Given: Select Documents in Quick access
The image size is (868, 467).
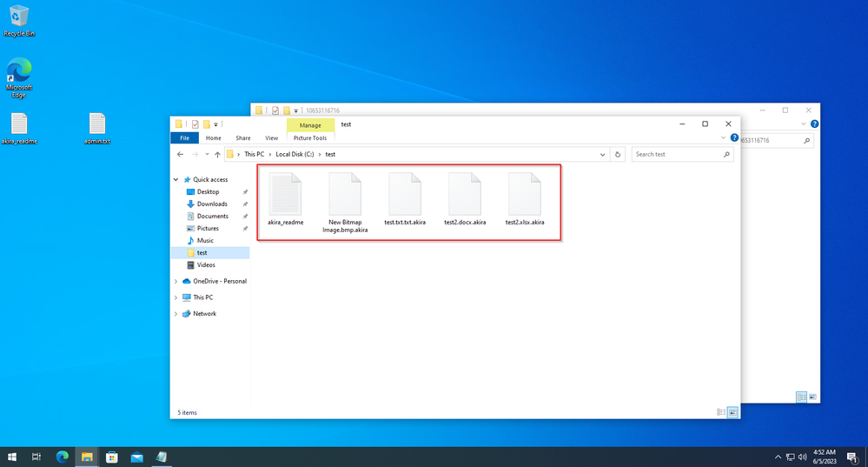Looking at the screenshot, I should click(213, 216).
